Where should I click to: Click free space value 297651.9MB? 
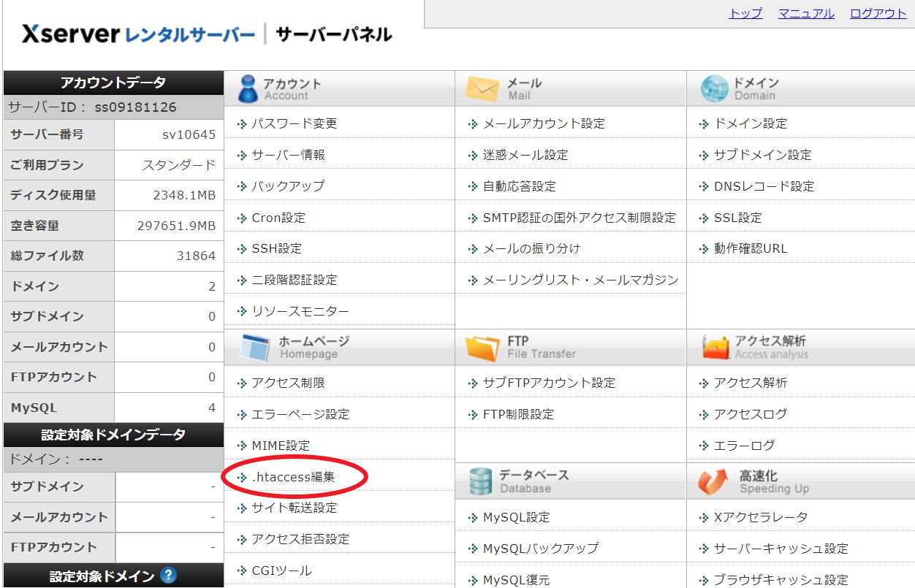pyautogui.click(x=176, y=226)
